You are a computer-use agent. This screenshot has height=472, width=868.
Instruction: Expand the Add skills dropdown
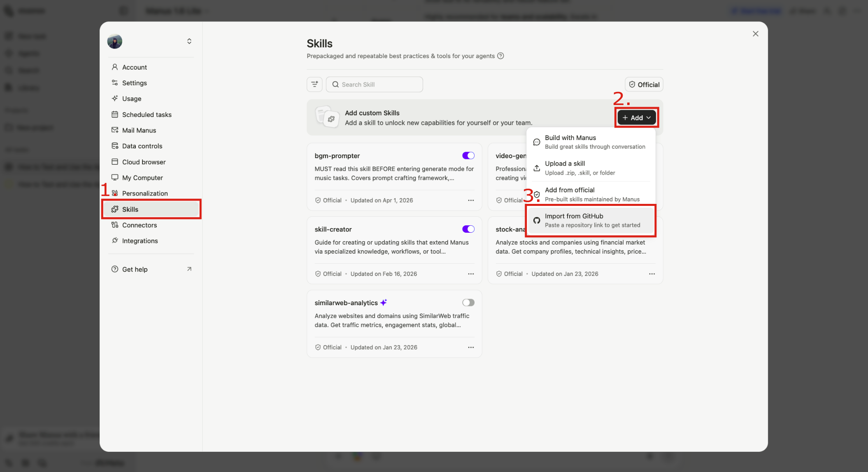636,117
